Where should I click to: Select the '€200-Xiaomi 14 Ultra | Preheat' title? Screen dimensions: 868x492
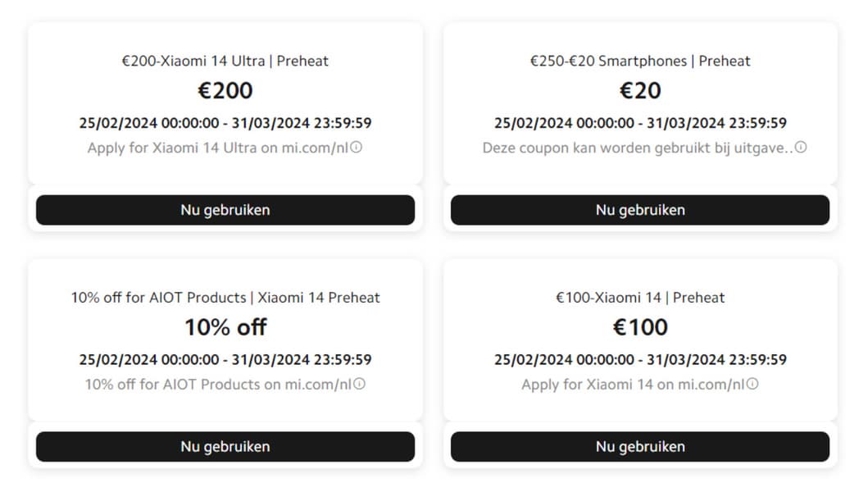coord(225,61)
